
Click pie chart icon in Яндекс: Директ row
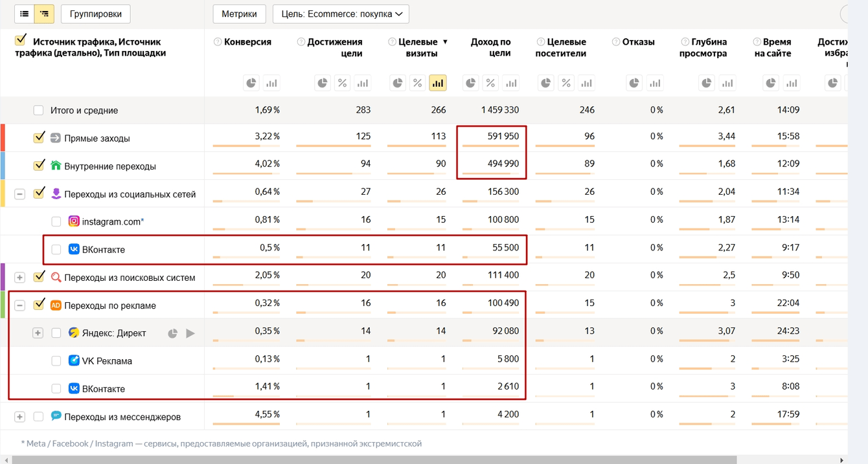tap(172, 333)
